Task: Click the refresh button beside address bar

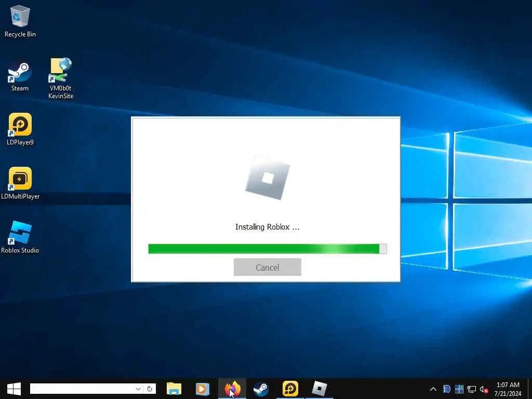Action: [150, 389]
